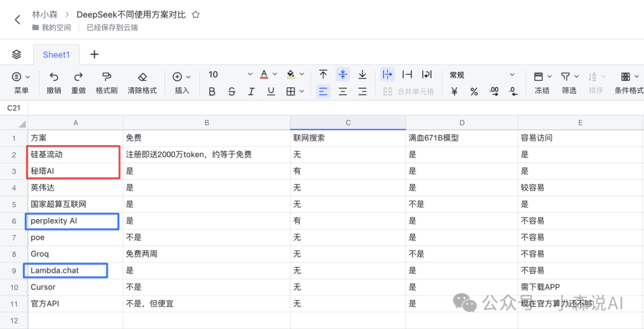Toggle bold formatting

coord(212,92)
